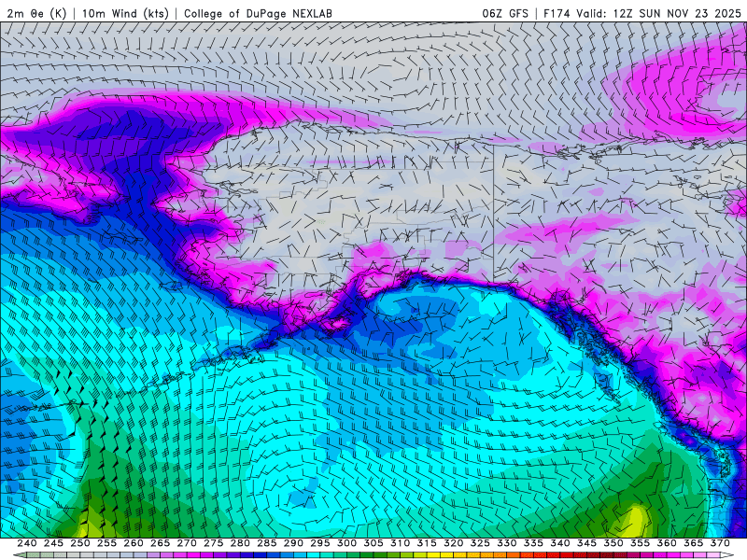Click the "06Z GFS" model run label
Viewport: 747px width, 560px height.
point(505,13)
